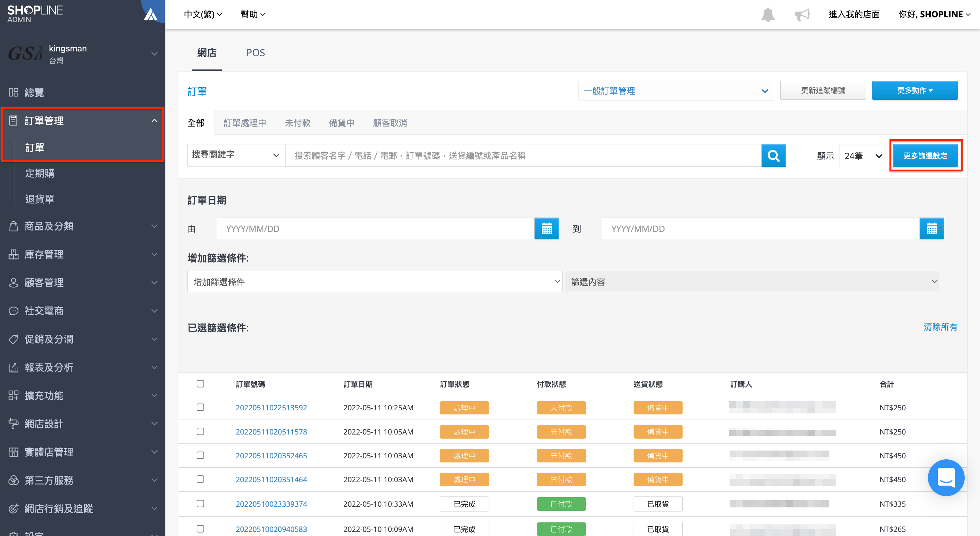Click the 網店設計 paint roller icon
Image resolution: width=980 pixels, height=536 pixels.
[13, 423]
